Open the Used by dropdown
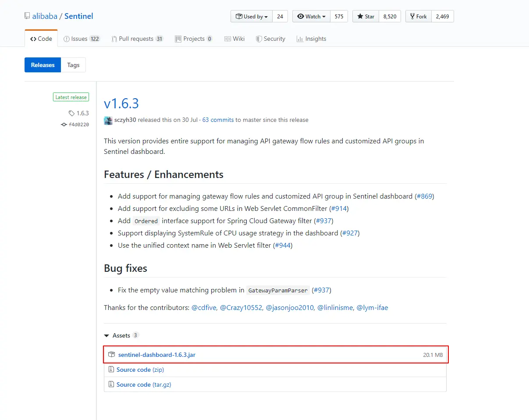 252,17
